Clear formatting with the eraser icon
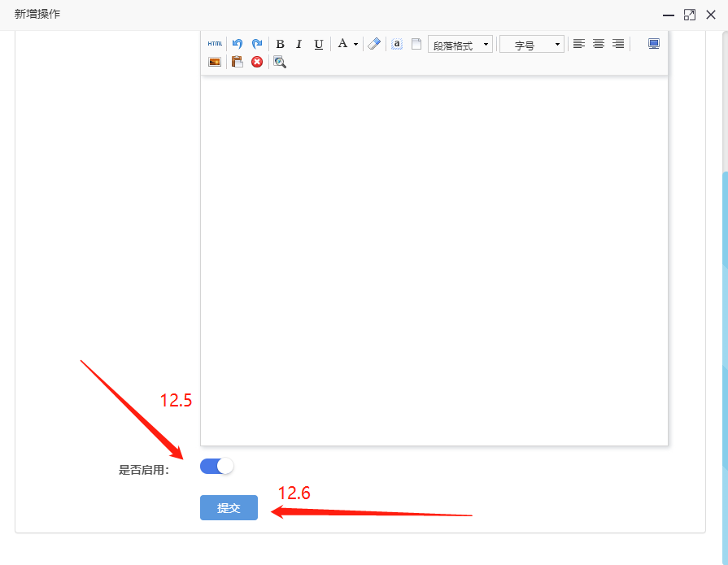 373,44
